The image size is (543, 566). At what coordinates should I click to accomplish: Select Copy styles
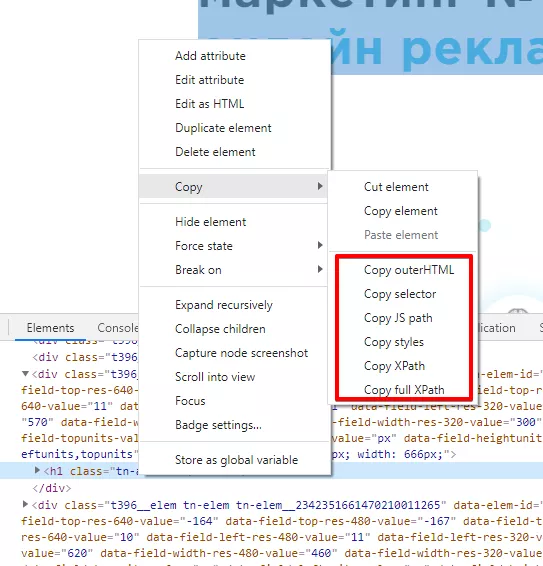(403, 342)
